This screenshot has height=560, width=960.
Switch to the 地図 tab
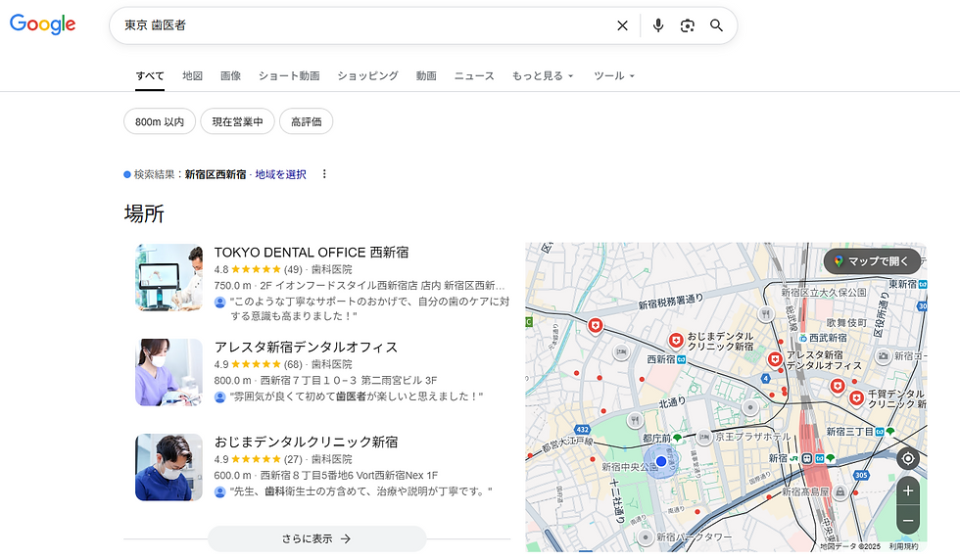(x=192, y=76)
